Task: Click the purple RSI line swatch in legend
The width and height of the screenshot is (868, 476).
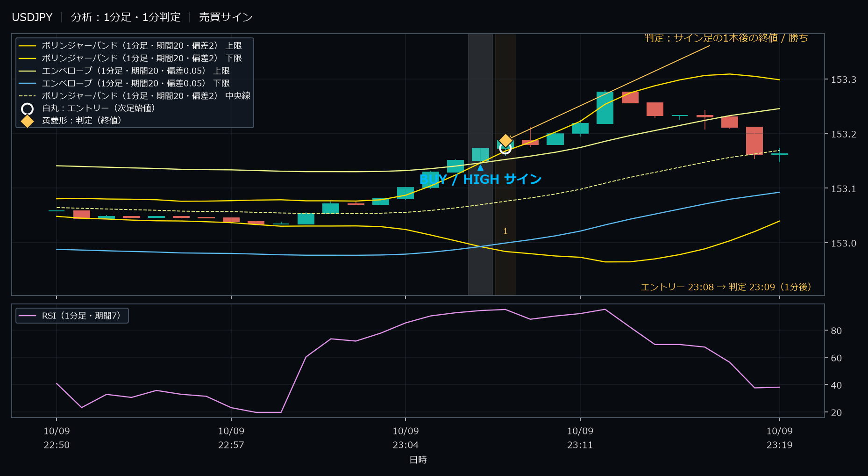Action: (x=28, y=316)
